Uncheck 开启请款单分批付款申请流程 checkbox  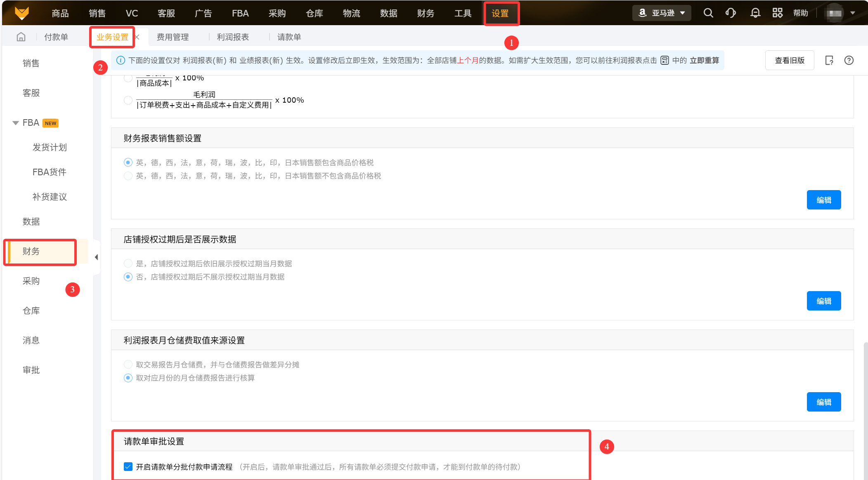[x=128, y=467]
